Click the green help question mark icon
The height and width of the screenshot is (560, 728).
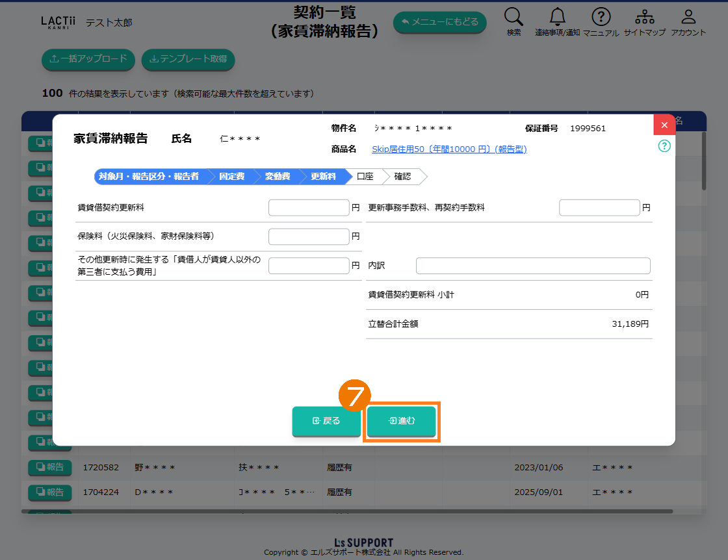pos(664,146)
